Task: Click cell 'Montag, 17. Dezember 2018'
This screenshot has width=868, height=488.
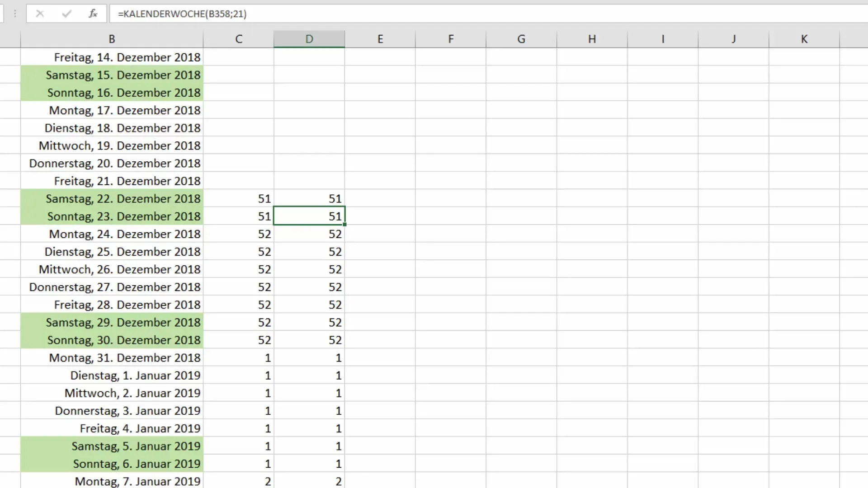Action: click(112, 110)
